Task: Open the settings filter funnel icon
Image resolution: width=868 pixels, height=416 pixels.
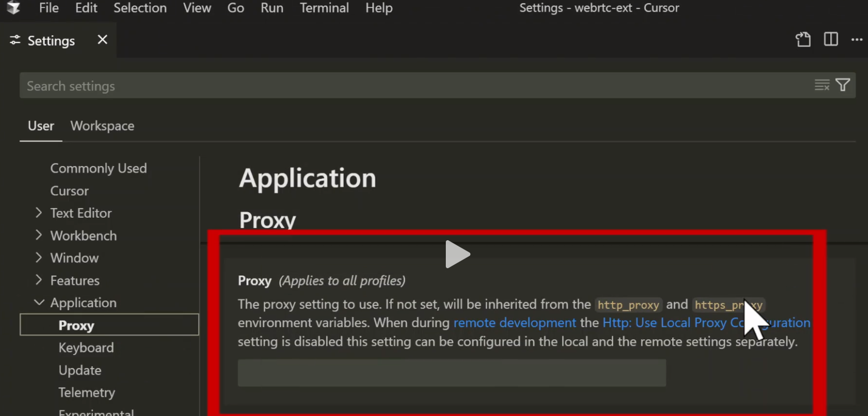Action: [842, 86]
